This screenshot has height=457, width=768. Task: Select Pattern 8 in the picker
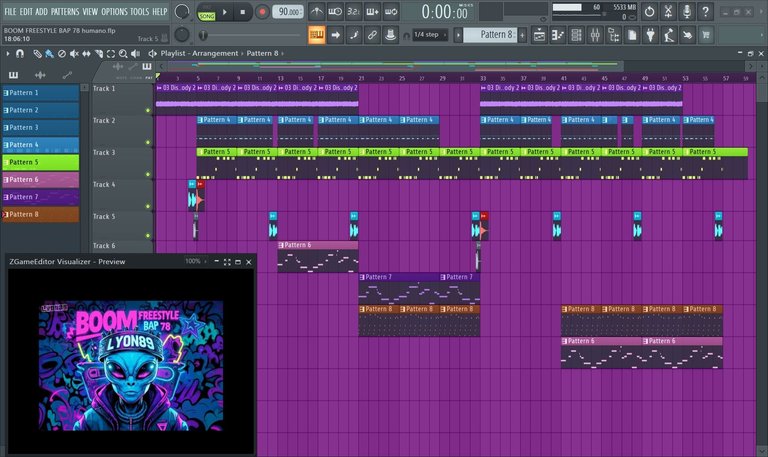[x=41, y=214]
